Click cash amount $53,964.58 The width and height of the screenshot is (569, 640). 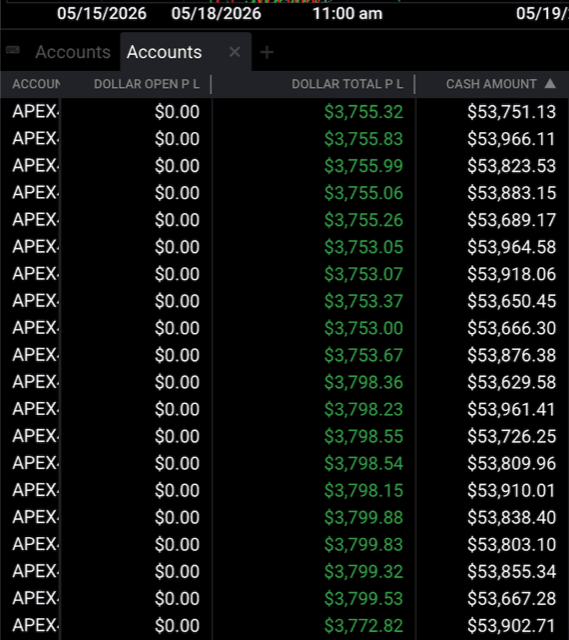pos(511,247)
